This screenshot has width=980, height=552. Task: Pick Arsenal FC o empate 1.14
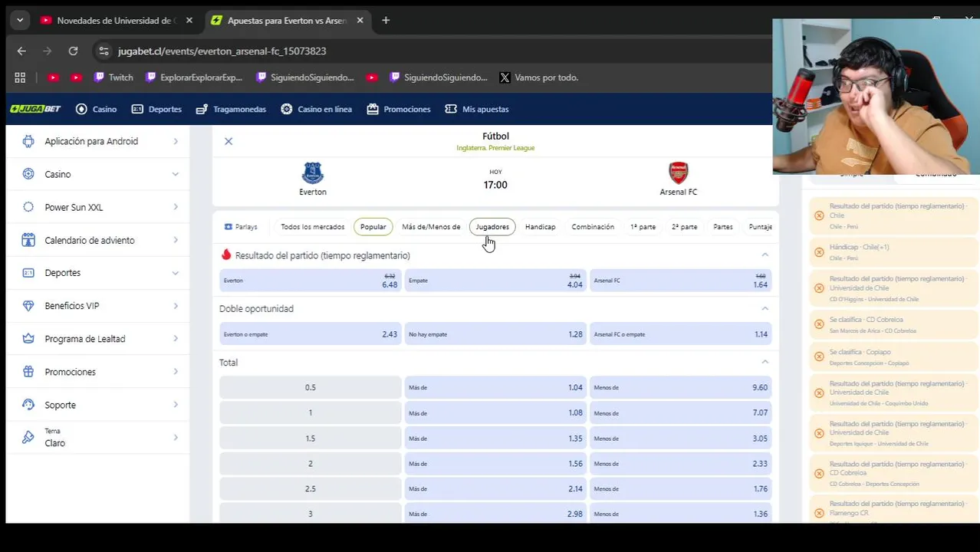(x=680, y=334)
